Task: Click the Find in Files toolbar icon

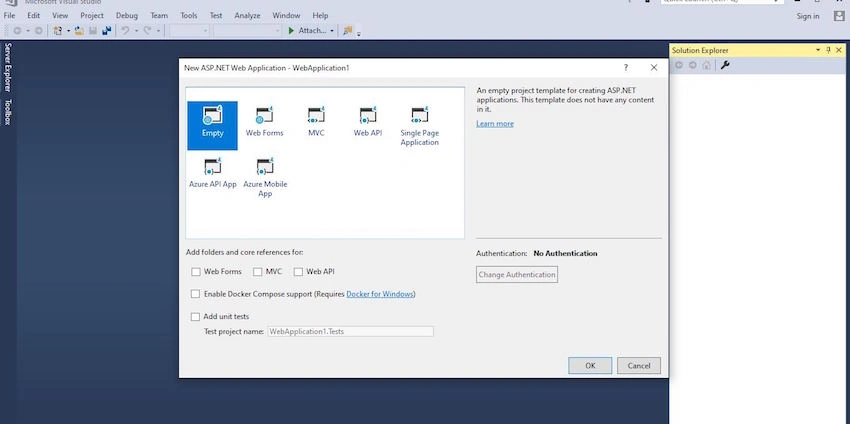Action: click(x=348, y=31)
